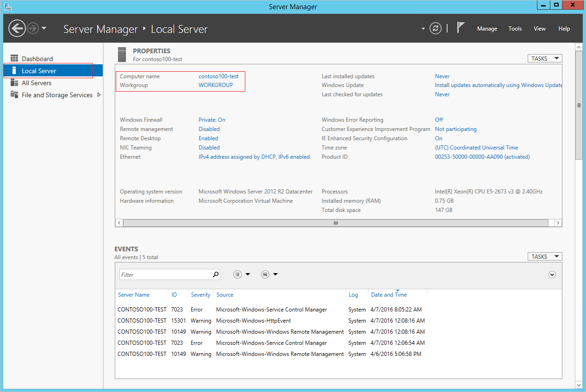
Task: Click the properties horizontal scrollbar thumb
Action: (336, 223)
